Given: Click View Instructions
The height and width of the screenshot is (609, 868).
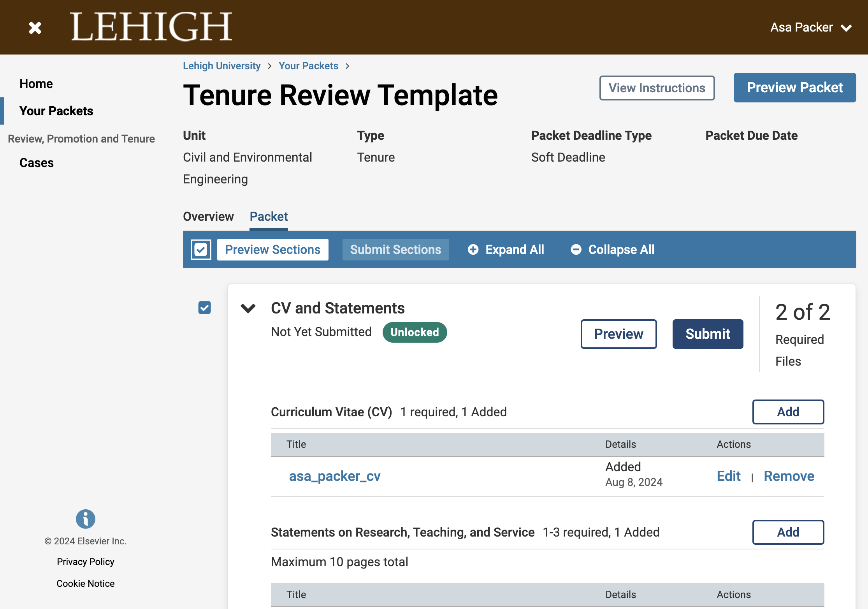Looking at the screenshot, I should click(657, 88).
